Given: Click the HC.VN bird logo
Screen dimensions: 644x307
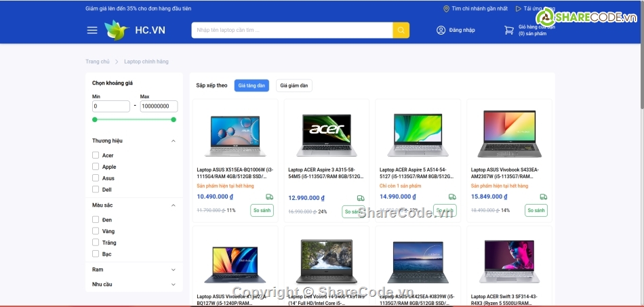Looking at the screenshot, I should 116,30.
